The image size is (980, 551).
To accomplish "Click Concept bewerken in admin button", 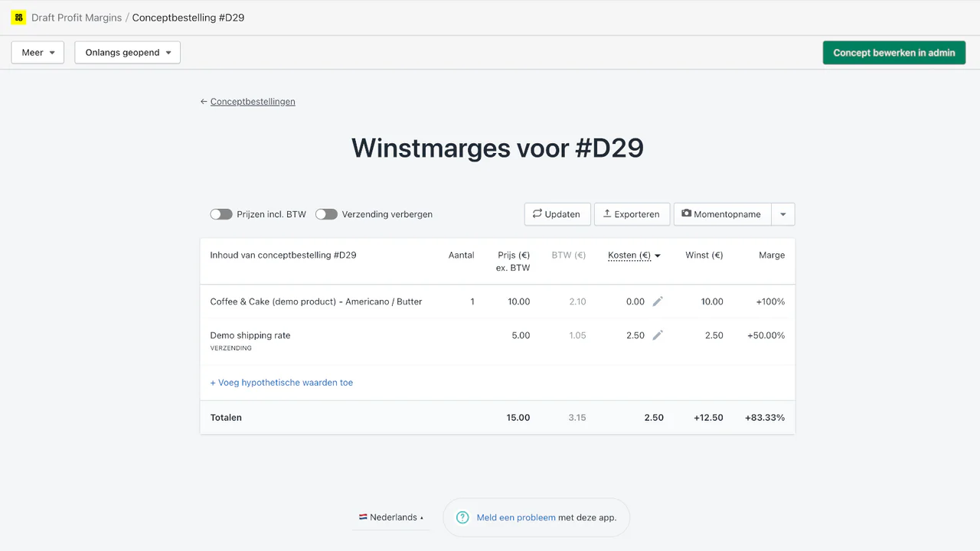I will (894, 53).
